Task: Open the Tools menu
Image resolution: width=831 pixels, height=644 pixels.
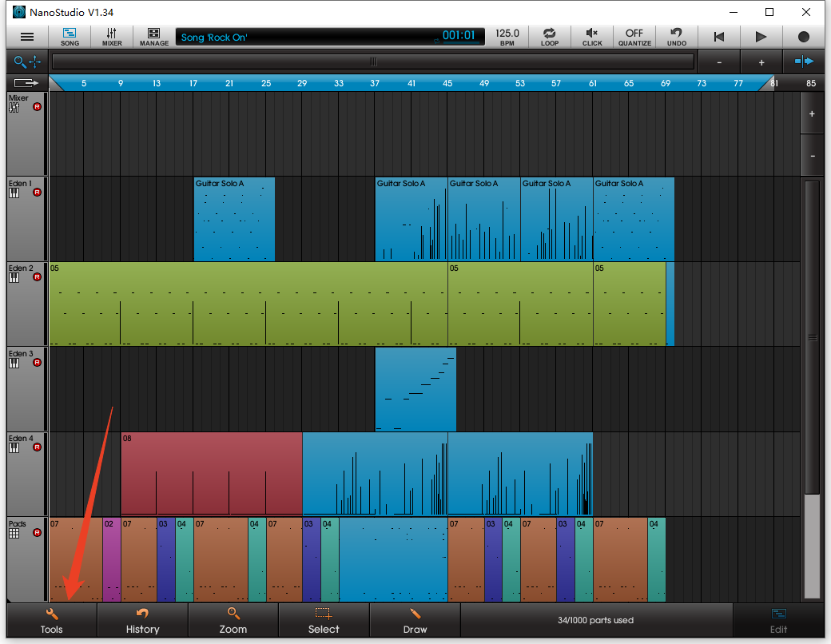Action: coord(52,620)
